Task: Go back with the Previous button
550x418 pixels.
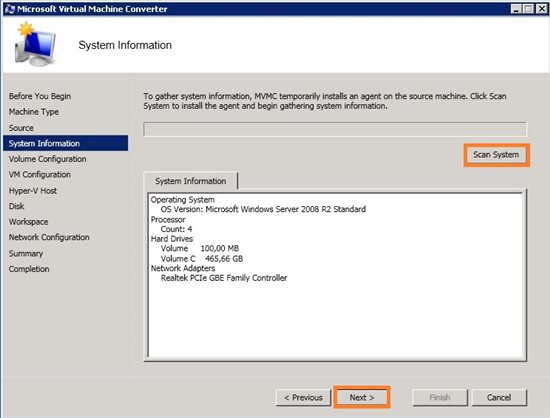Action: click(x=303, y=397)
